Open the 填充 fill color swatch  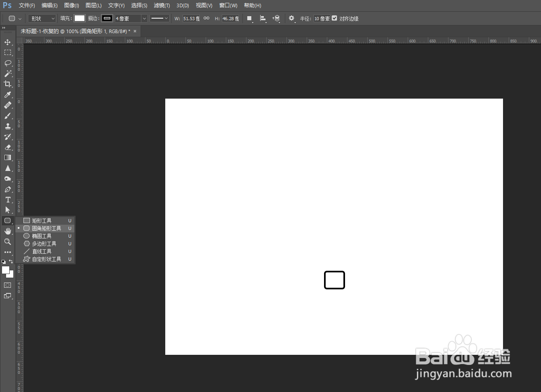click(80, 18)
